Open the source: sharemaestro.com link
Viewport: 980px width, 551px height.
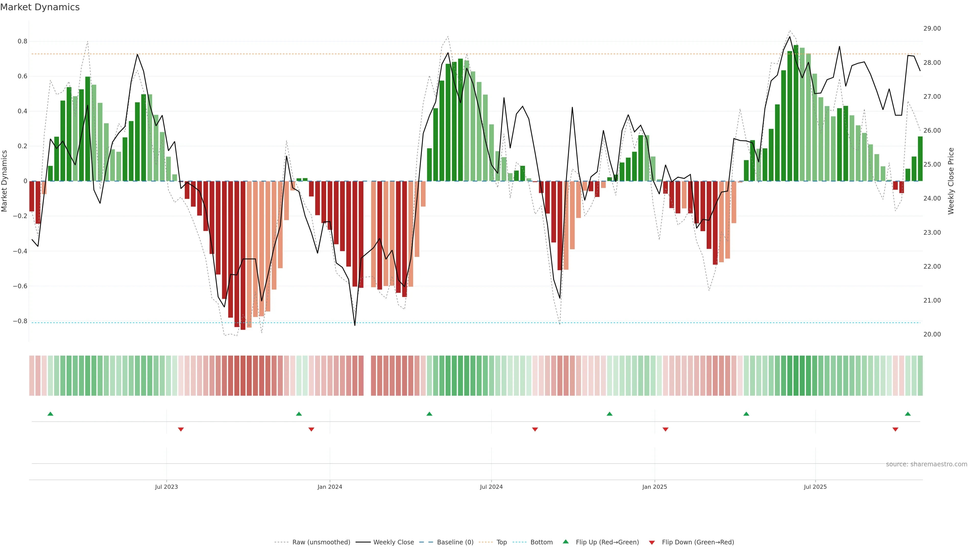(926, 464)
